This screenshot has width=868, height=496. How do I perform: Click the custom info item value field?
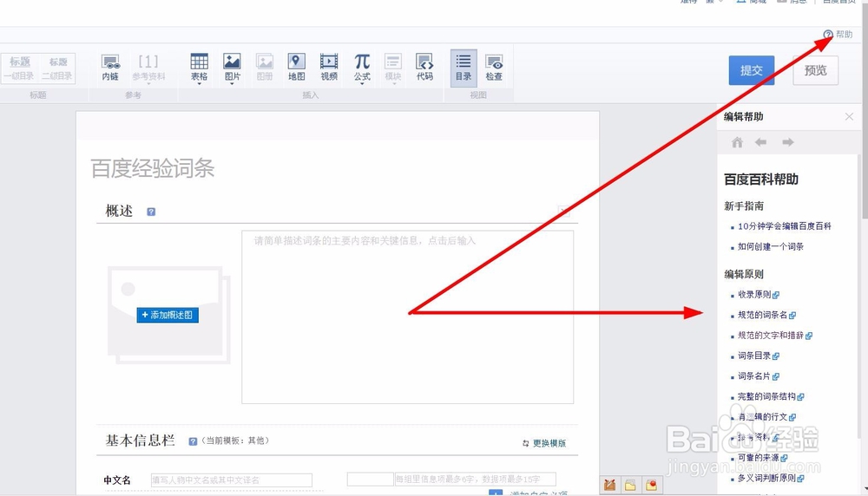(475, 480)
